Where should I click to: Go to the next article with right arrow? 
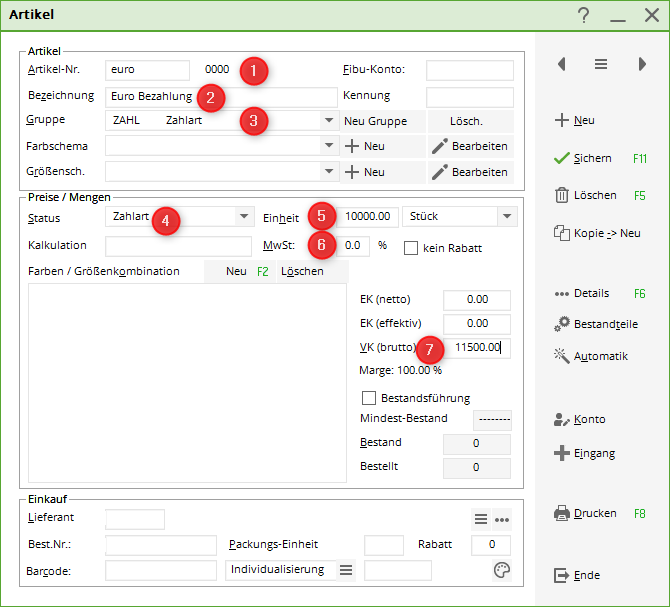pyautogui.click(x=641, y=64)
